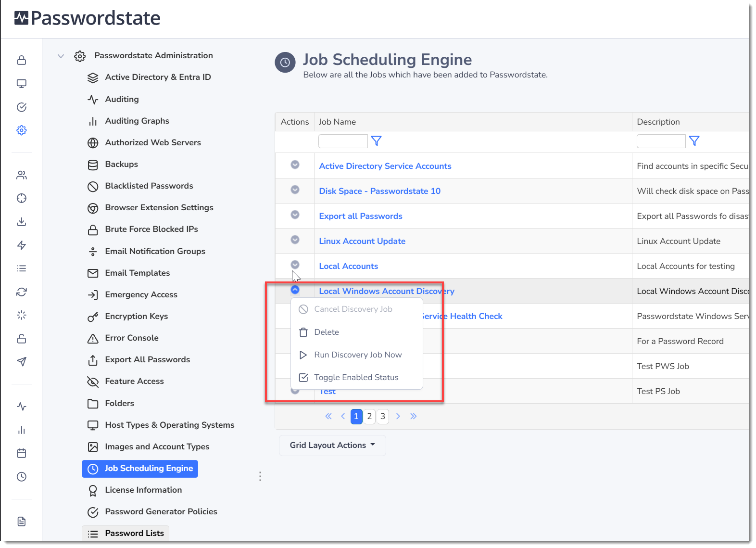
Task: Open the users icon in the left rail
Action: pyautogui.click(x=22, y=175)
